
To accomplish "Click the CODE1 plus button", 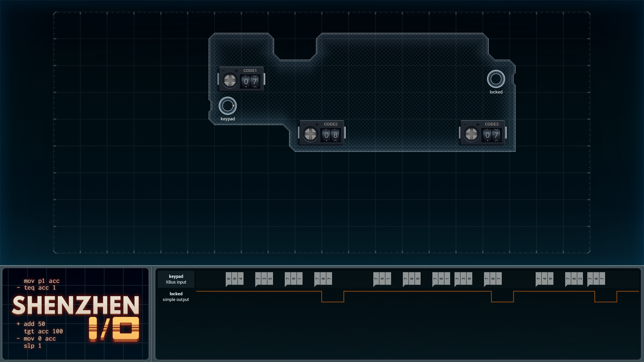I will point(236,71).
